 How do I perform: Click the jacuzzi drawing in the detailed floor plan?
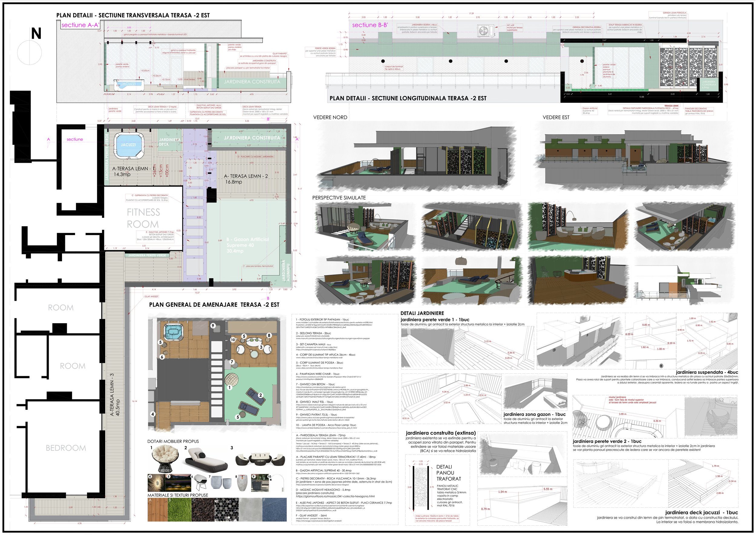[129, 145]
